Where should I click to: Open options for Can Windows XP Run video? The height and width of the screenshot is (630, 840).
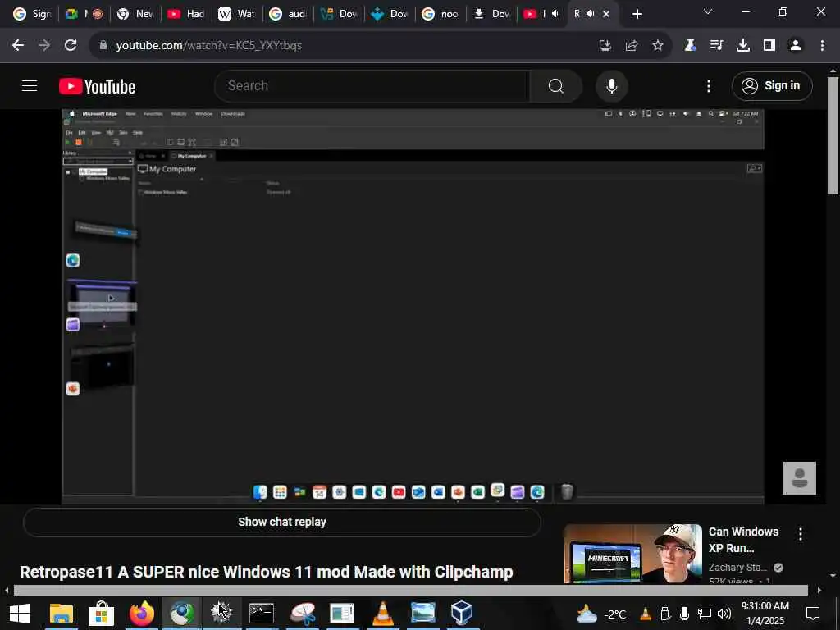pyautogui.click(x=801, y=533)
